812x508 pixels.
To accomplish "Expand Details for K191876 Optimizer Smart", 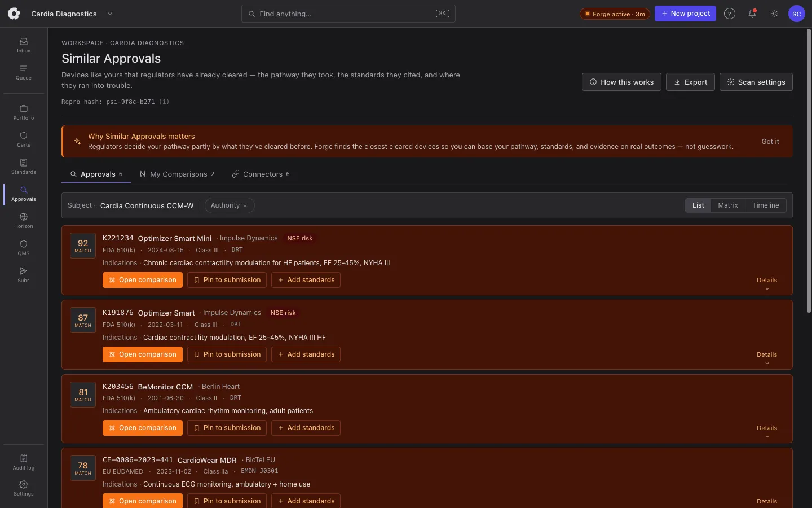I will [767, 358].
